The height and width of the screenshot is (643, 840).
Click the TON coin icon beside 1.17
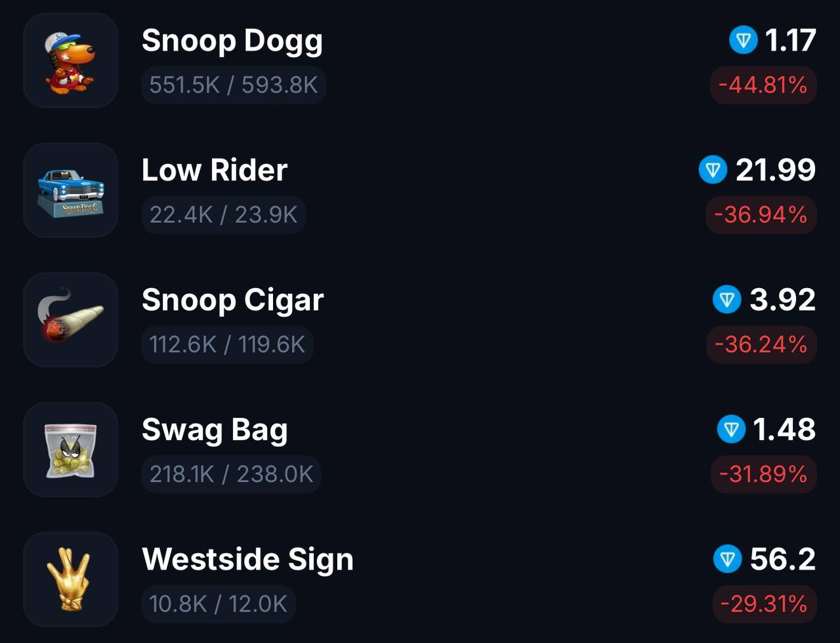tap(744, 41)
